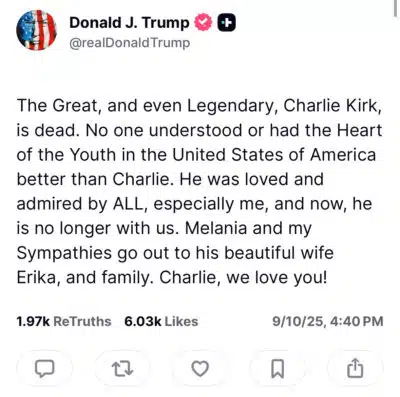The height and width of the screenshot is (397, 400).
Task: Click the capitalized word "ALL" in the post
Action: (130, 204)
